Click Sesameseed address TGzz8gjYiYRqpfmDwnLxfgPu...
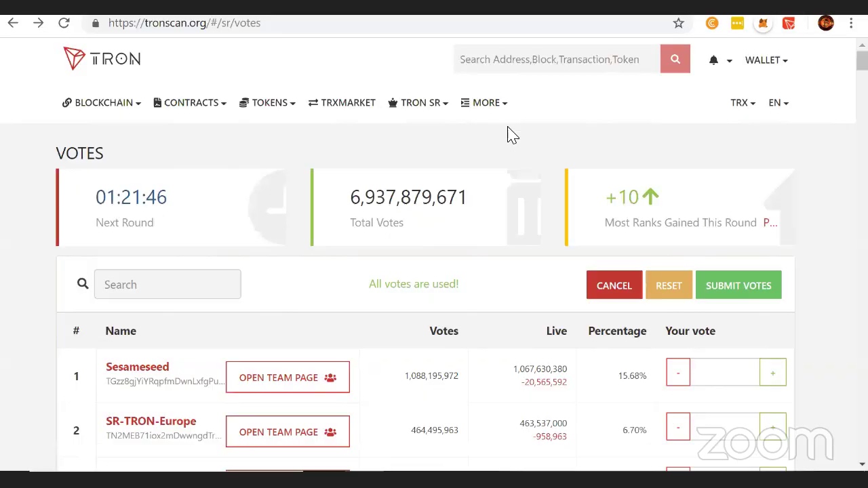 point(165,381)
